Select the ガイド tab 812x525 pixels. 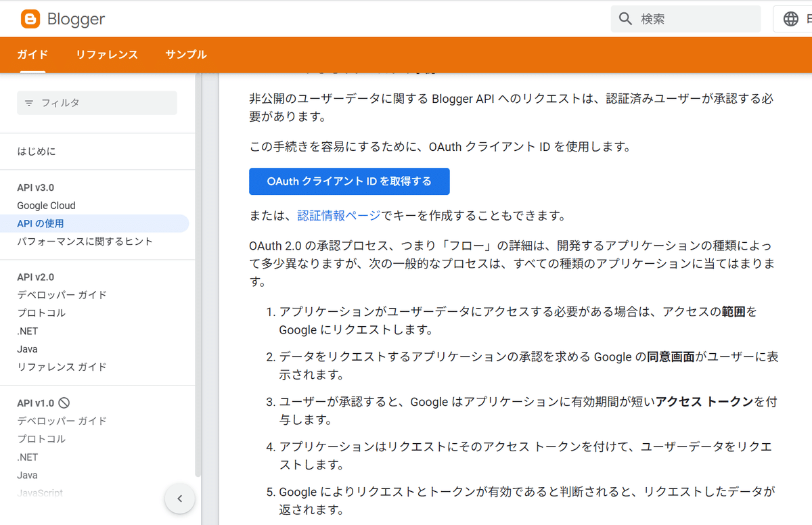[x=32, y=55]
